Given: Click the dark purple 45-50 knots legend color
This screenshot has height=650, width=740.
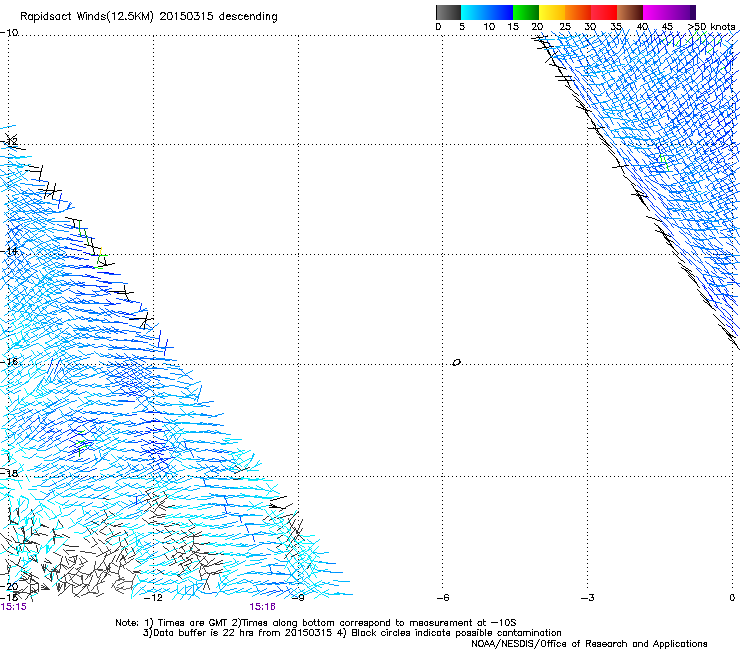Looking at the screenshot, I should tap(682, 12).
